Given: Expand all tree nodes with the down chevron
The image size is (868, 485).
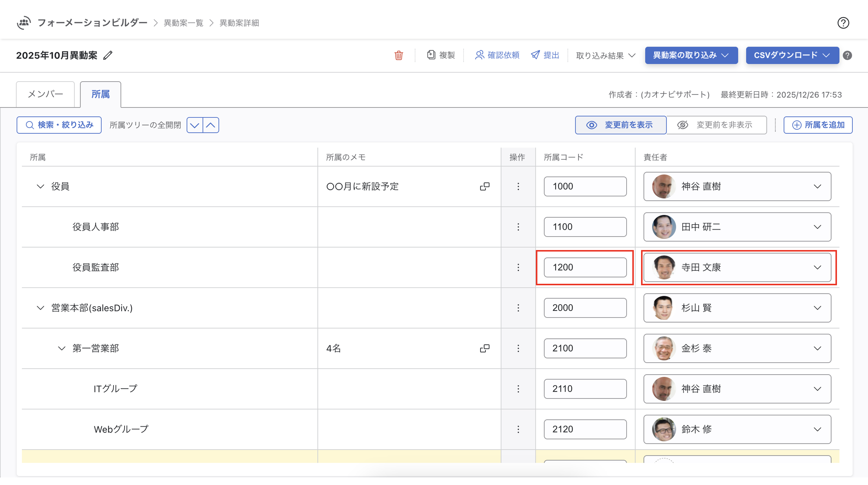Looking at the screenshot, I should [195, 125].
